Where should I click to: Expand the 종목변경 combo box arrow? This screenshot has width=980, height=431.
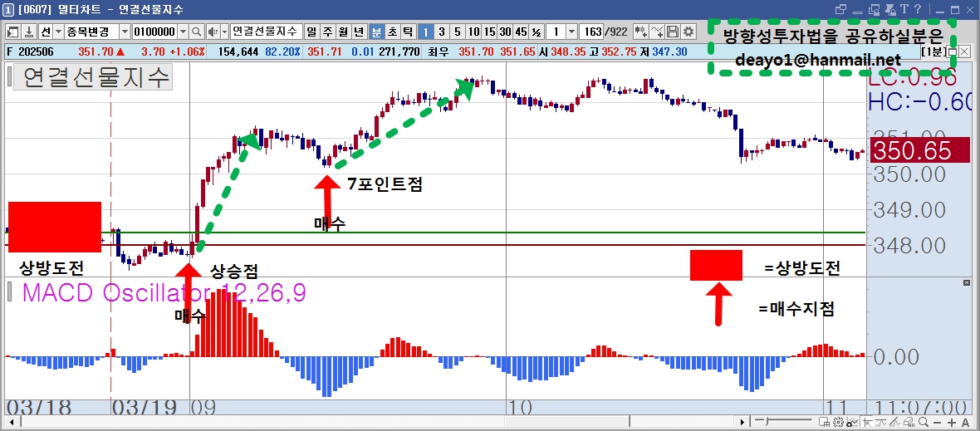pos(125,32)
